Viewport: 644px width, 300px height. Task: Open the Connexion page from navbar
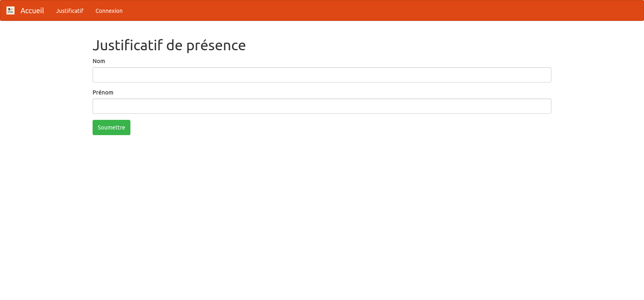coord(109,11)
